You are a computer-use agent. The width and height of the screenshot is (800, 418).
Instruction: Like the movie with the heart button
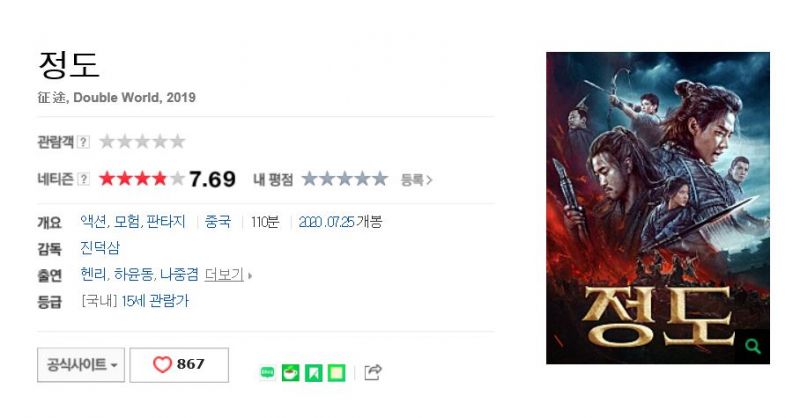[x=179, y=364]
